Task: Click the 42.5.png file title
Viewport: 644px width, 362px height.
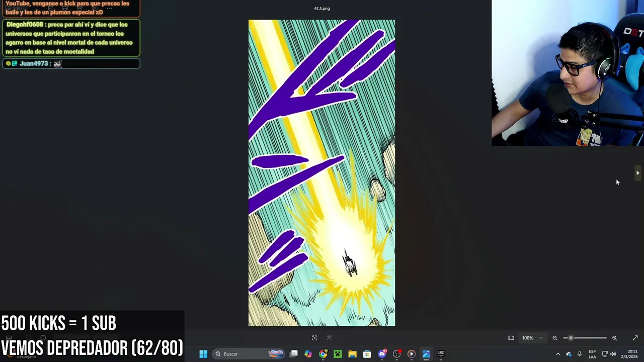Action: pyautogui.click(x=322, y=8)
